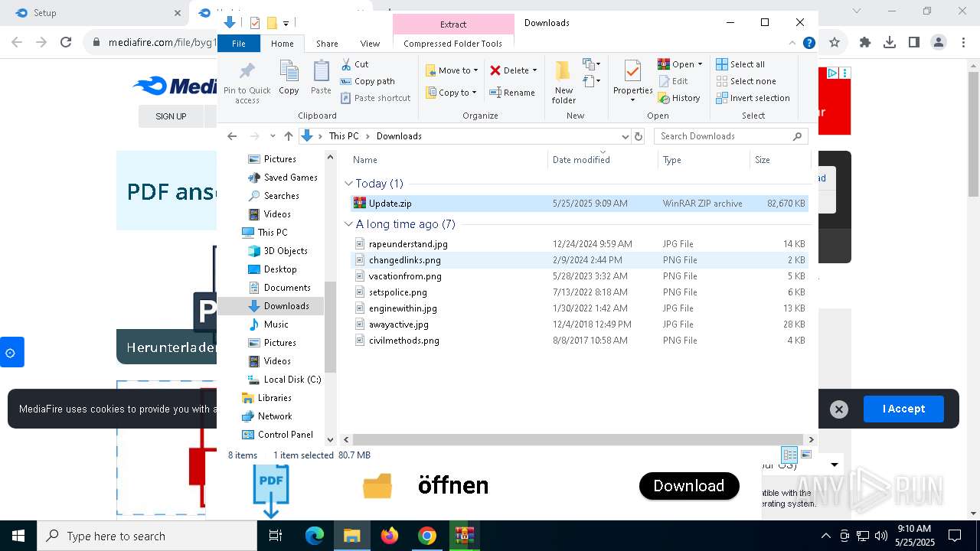
Task: Click Select none in ribbon
Action: click(746, 81)
